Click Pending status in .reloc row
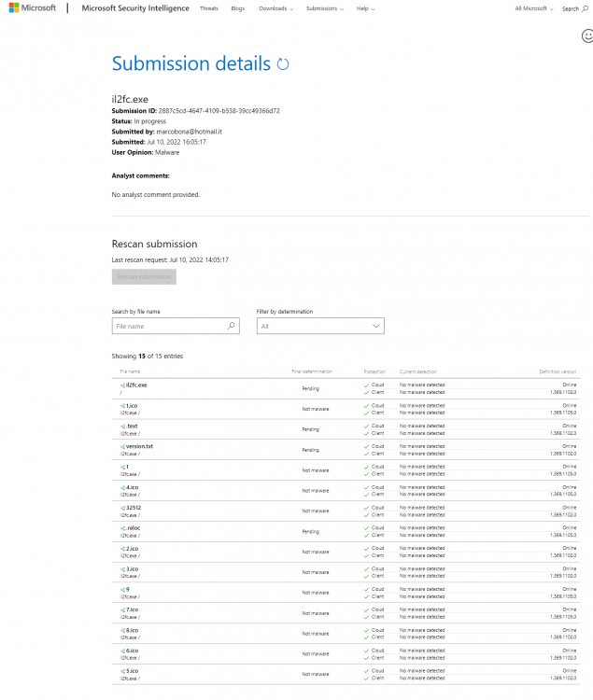The width and height of the screenshot is (593, 700). point(310,532)
